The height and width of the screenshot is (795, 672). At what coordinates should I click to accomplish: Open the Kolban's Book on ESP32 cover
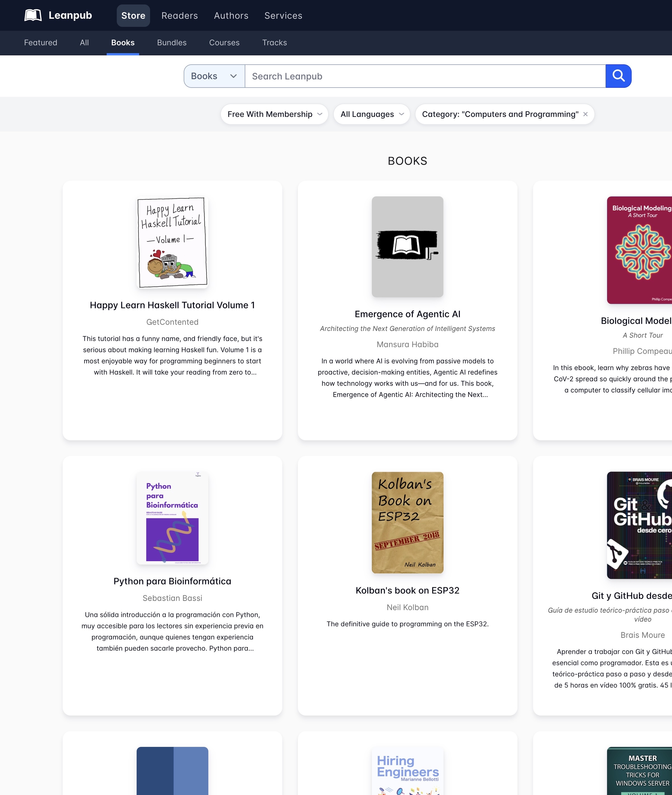click(407, 522)
